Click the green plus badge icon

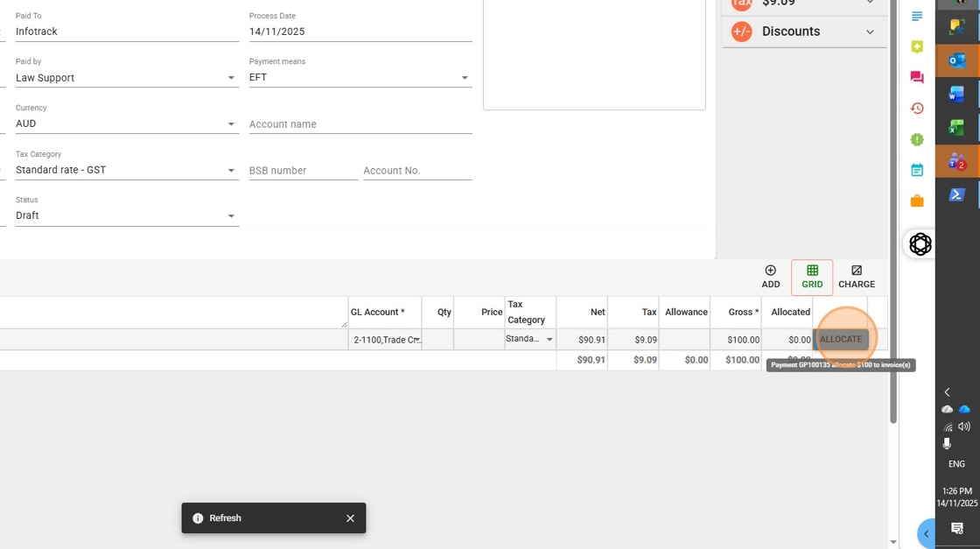tap(916, 46)
